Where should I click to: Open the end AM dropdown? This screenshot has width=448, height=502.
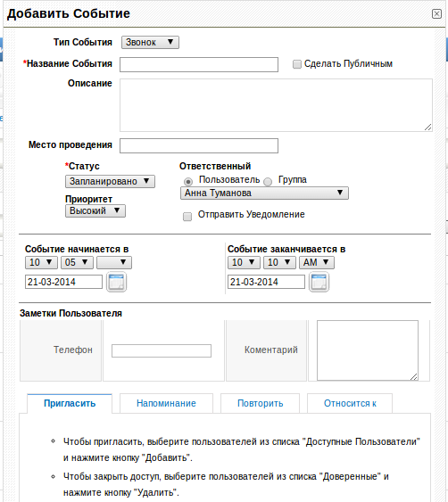317,262
